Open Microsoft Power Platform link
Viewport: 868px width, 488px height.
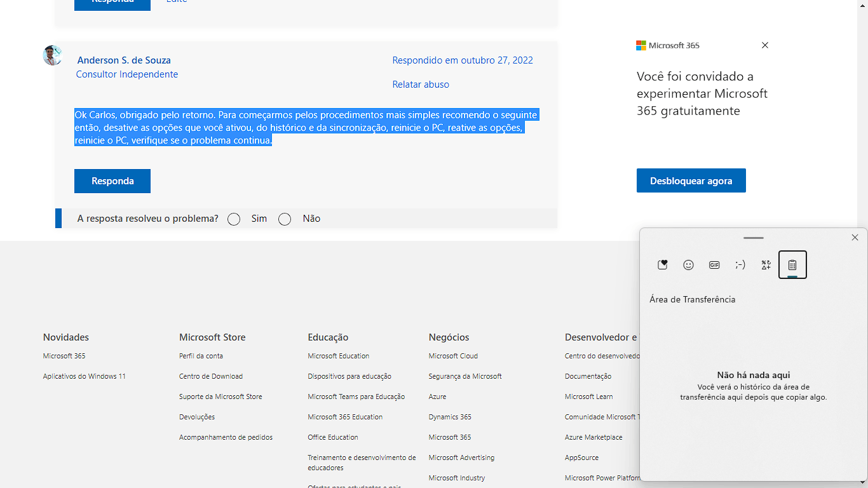pyautogui.click(x=602, y=478)
